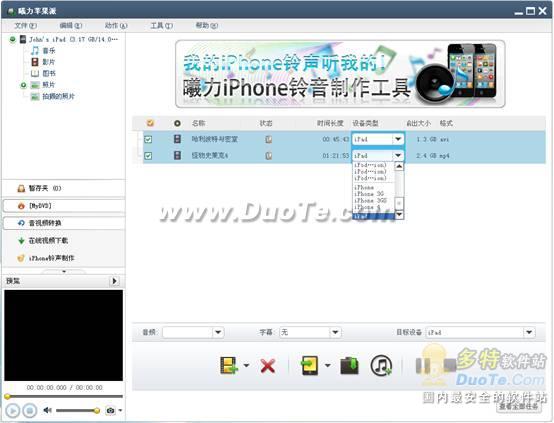The width and height of the screenshot is (554, 423).
Task: Click the transfer to device icon
Action: click(310, 365)
